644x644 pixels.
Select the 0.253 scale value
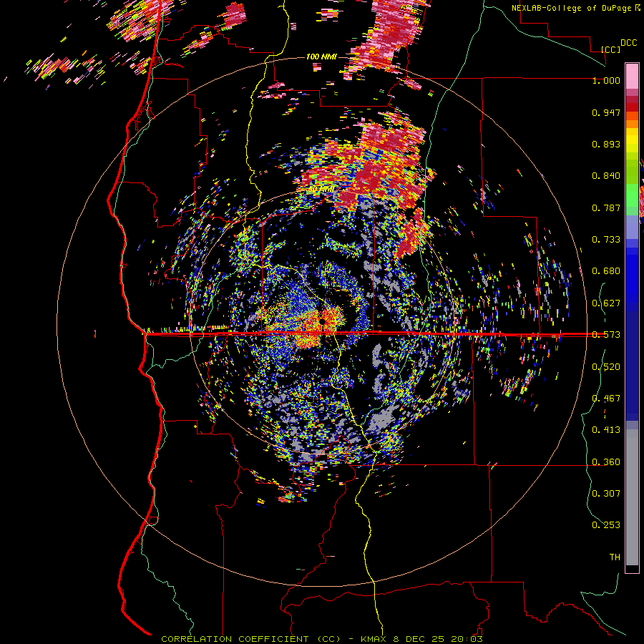click(606, 525)
